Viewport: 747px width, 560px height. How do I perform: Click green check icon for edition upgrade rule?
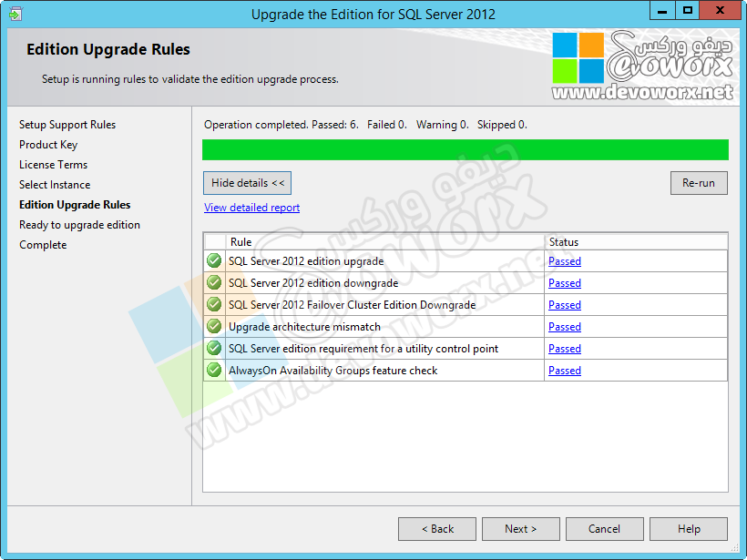pos(214,260)
